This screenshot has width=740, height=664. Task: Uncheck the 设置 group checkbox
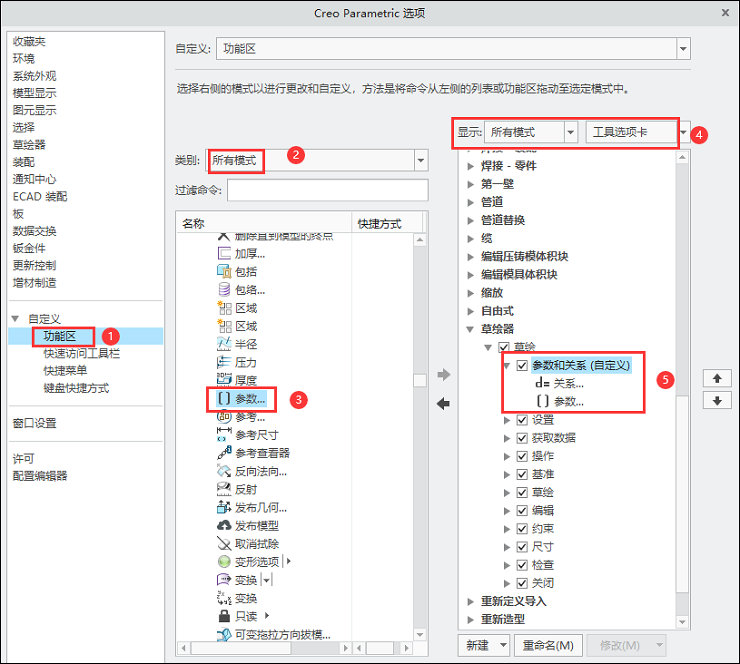(x=522, y=420)
